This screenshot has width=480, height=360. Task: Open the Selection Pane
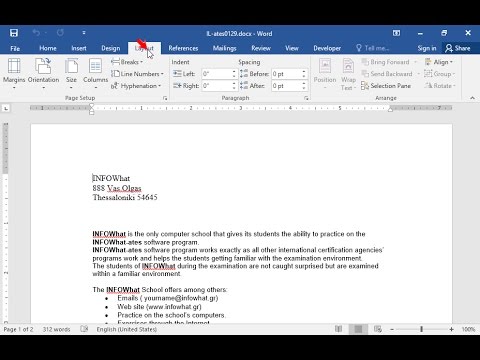pos(386,86)
